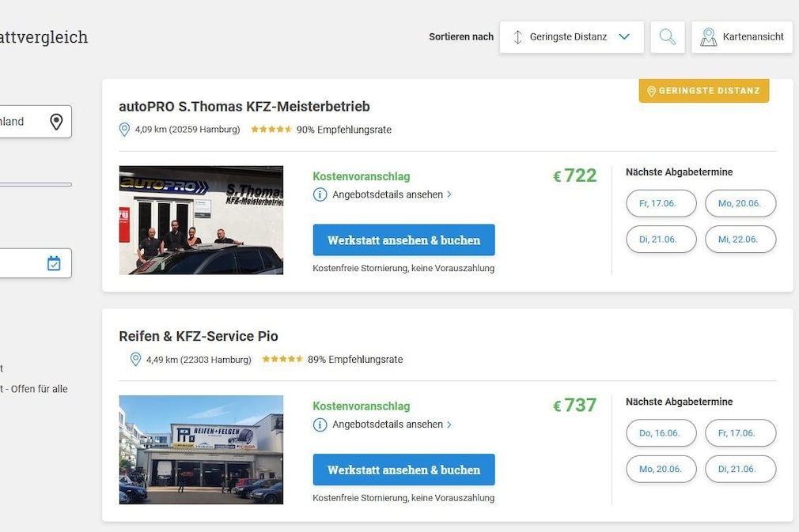Screen dimensions: 799x532
Task: Book autoPRO via Werkstatt ansehen & buchen
Action: [403, 240]
